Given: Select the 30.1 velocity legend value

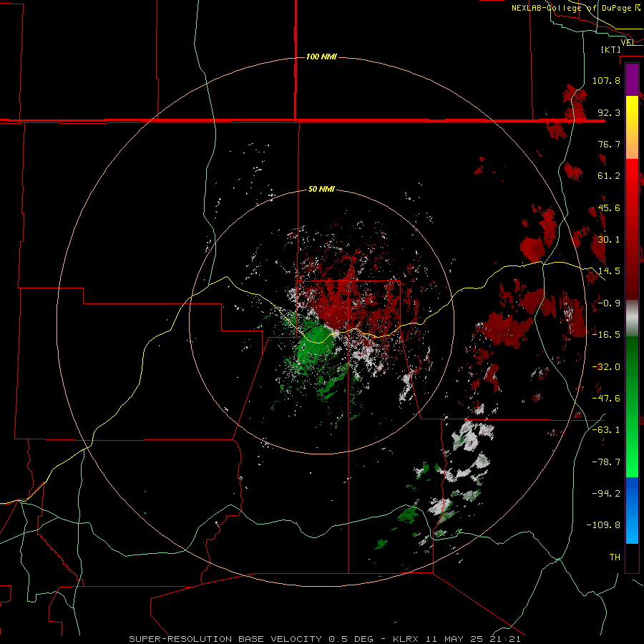Looking at the screenshot, I should (x=609, y=240).
